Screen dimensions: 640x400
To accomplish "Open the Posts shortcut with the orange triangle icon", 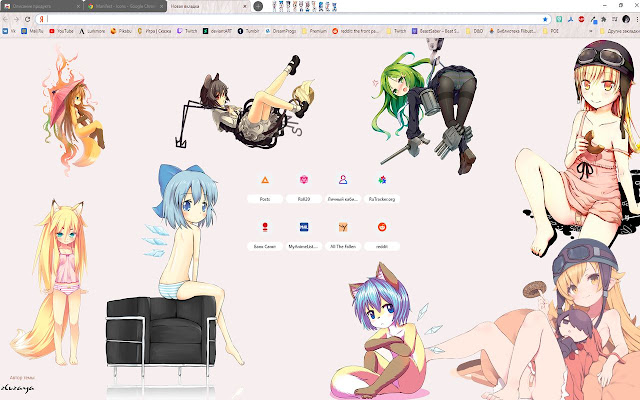I will (265, 180).
